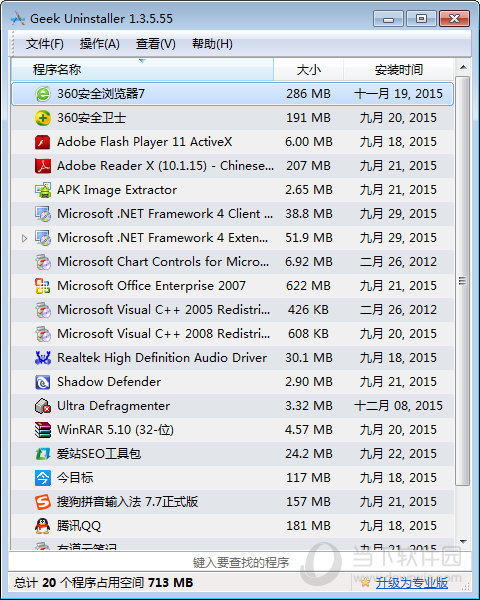Click the 360安全浏览器7 browser icon
480x600 pixels.
[42, 94]
